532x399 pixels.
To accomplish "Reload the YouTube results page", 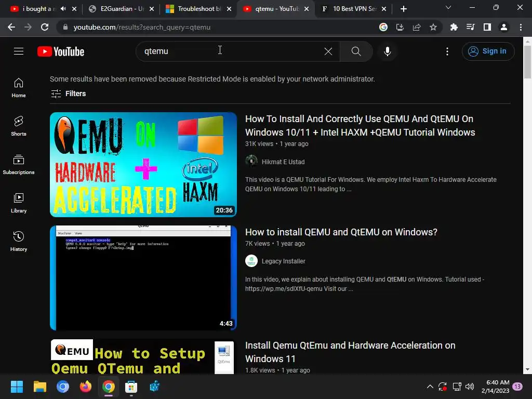I will click(x=45, y=27).
